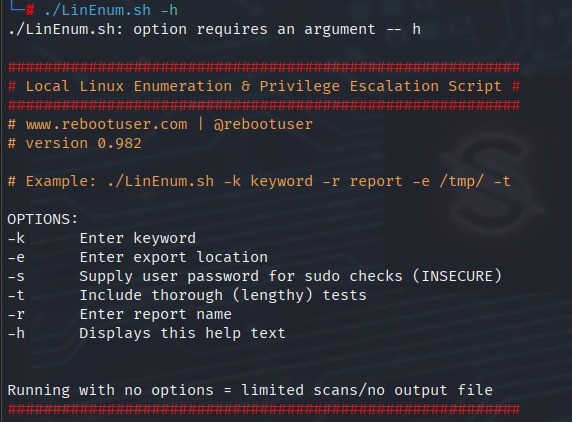Click the OPTIONS: heading
The height and width of the screenshot is (422, 572).
(x=43, y=219)
